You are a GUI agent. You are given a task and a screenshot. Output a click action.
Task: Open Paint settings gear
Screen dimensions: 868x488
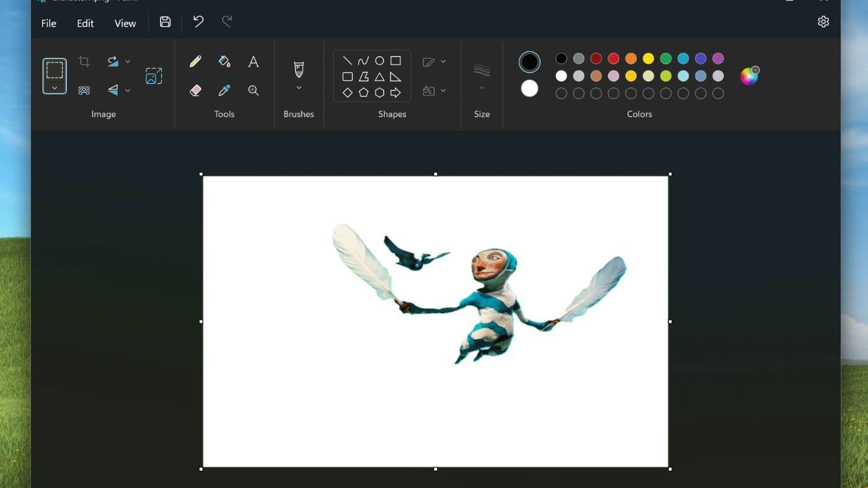823,22
